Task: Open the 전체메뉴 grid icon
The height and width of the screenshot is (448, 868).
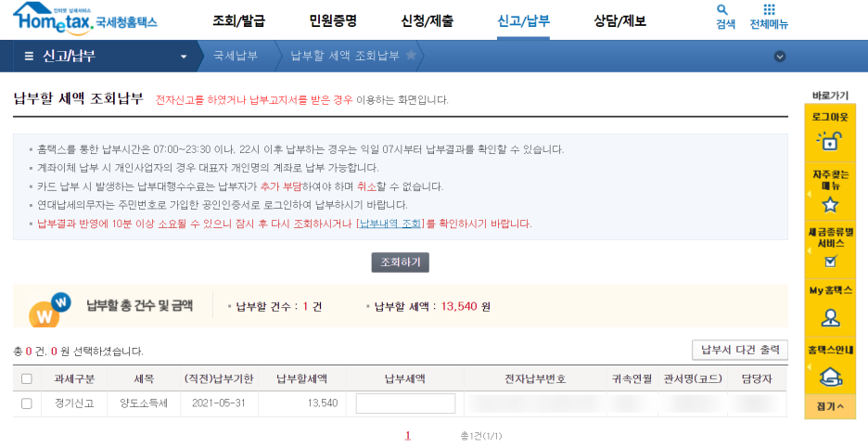Action: pos(769,9)
